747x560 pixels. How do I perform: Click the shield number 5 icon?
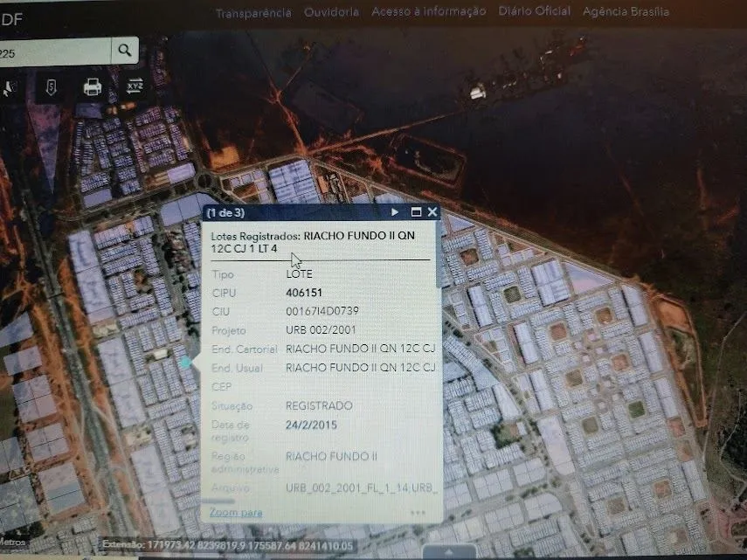coord(51,87)
